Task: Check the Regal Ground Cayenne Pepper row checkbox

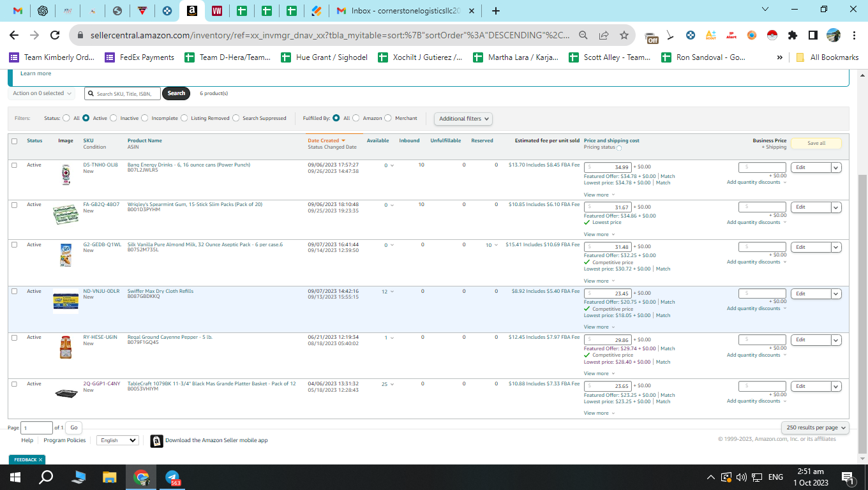Action: [x=15, y=338]
